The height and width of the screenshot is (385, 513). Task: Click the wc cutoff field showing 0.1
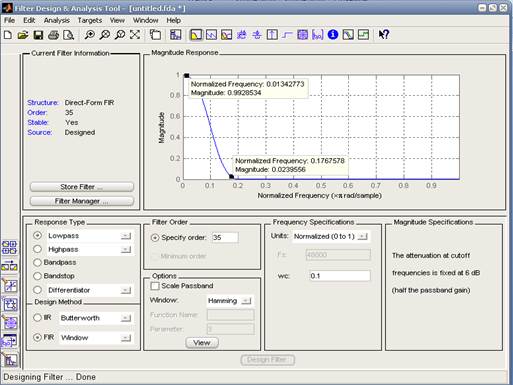click(x=340, y=276)
